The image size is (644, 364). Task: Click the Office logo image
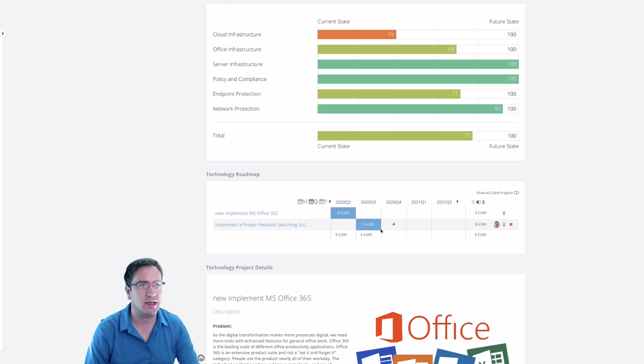pyautogui.click(x=433, y=337)
